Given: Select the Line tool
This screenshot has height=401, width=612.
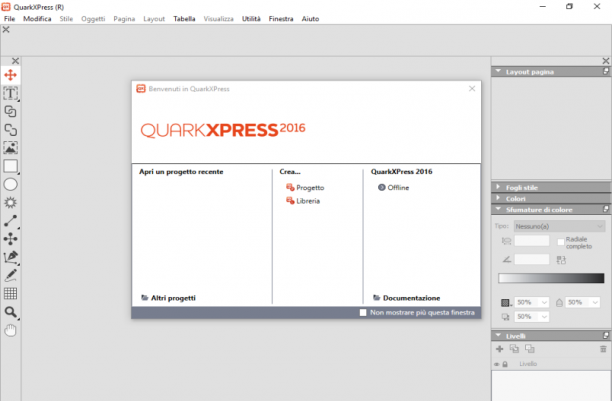Looking at the screenshot, I should coord(11,221).
